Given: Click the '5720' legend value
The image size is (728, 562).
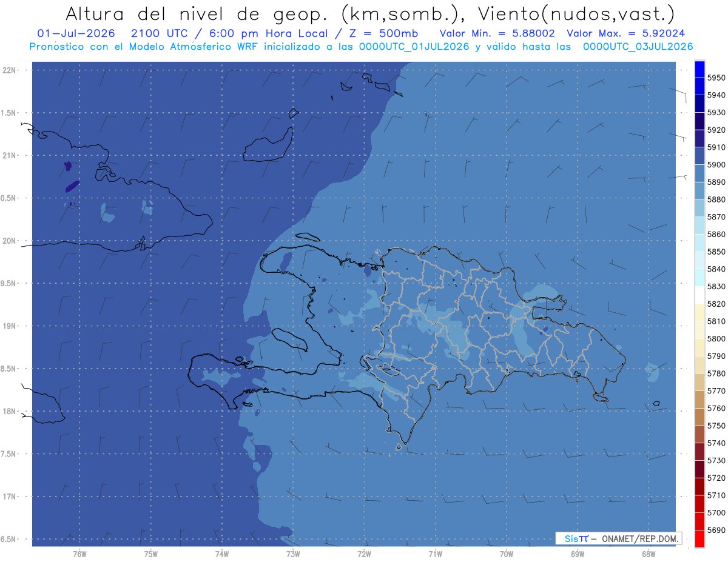Looking at the screenshot, I should click(x=716, y=478).
